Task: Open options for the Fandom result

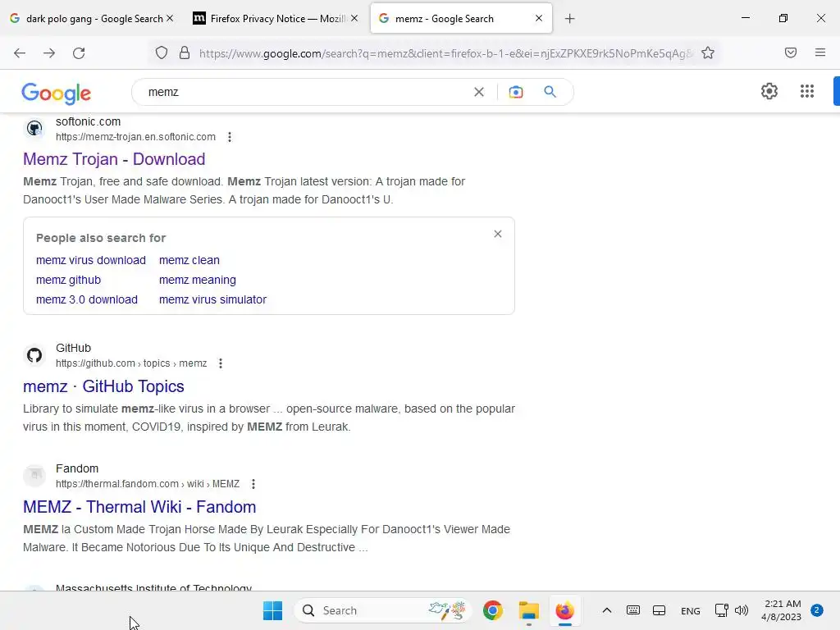Action: (x=253, y=484)
